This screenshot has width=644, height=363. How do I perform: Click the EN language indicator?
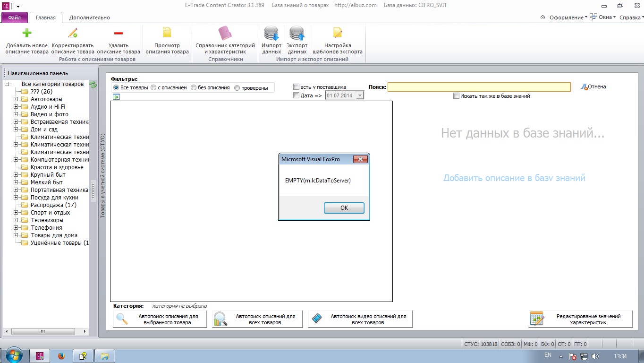(x=548, y=355)
